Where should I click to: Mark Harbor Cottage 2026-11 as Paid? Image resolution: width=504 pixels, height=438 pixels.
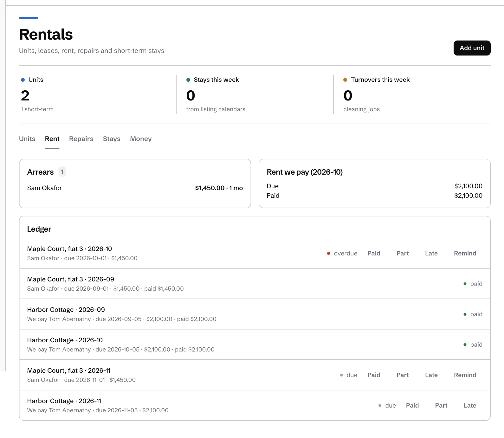(412, 405)
